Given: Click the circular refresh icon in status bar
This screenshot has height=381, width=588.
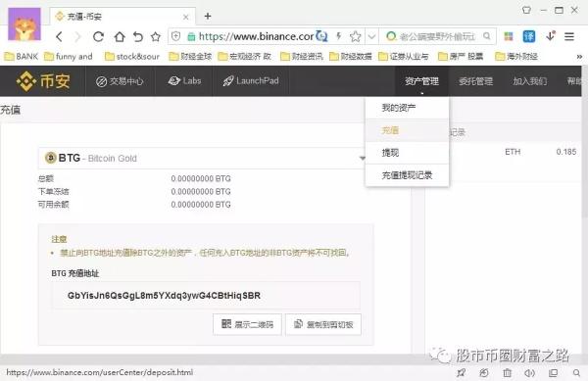Looking at the screenshot, I should tap(484, 372).
